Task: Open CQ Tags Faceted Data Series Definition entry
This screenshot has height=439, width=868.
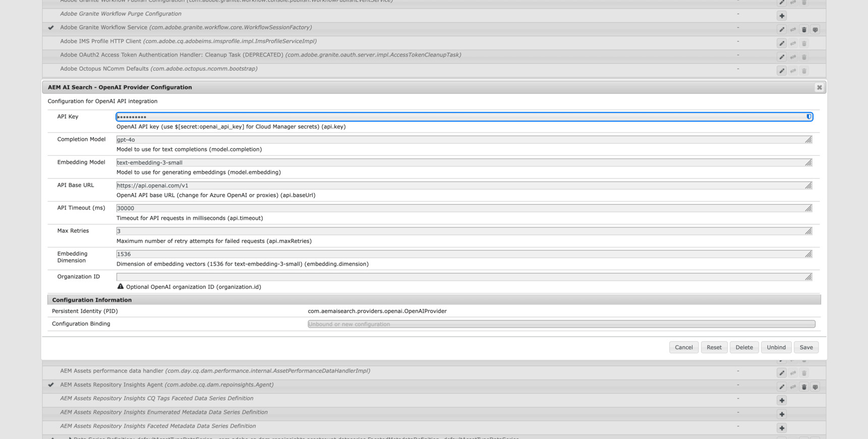Action: 156,398
